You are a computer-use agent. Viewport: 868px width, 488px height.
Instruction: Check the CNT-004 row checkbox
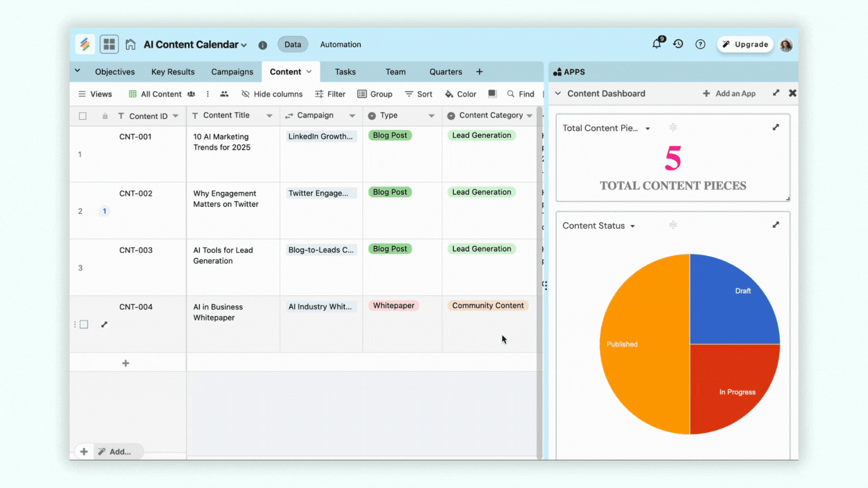[84, 324]
